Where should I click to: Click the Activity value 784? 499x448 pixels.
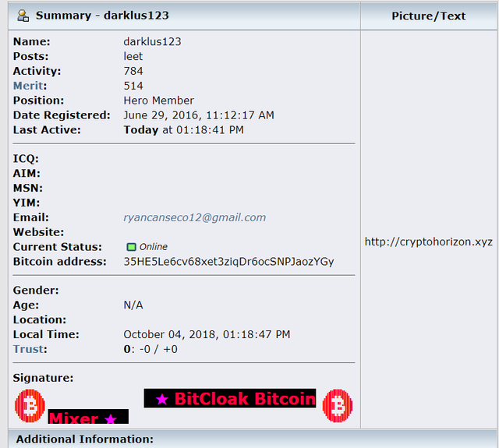(x=133, y=71)
